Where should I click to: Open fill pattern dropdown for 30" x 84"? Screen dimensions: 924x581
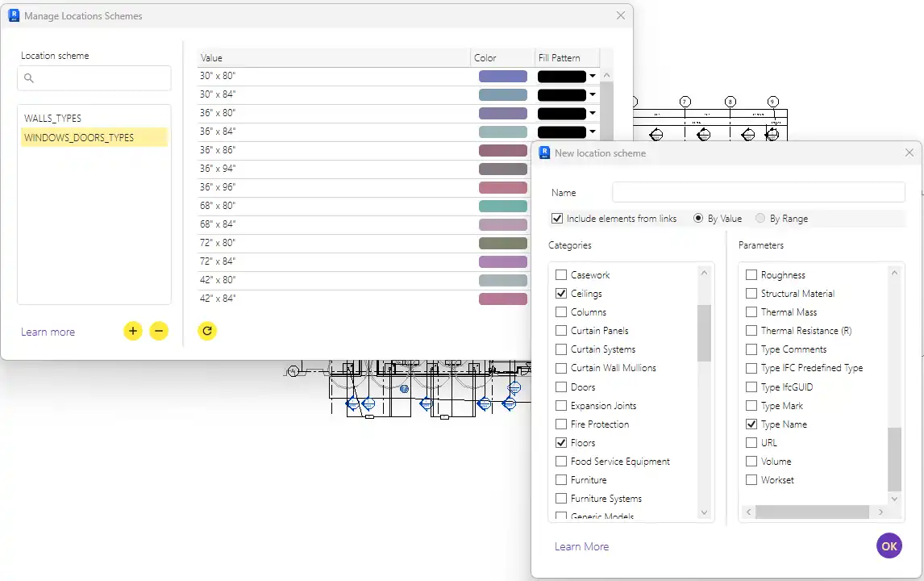pyautogui.click(x=593, y=95)
